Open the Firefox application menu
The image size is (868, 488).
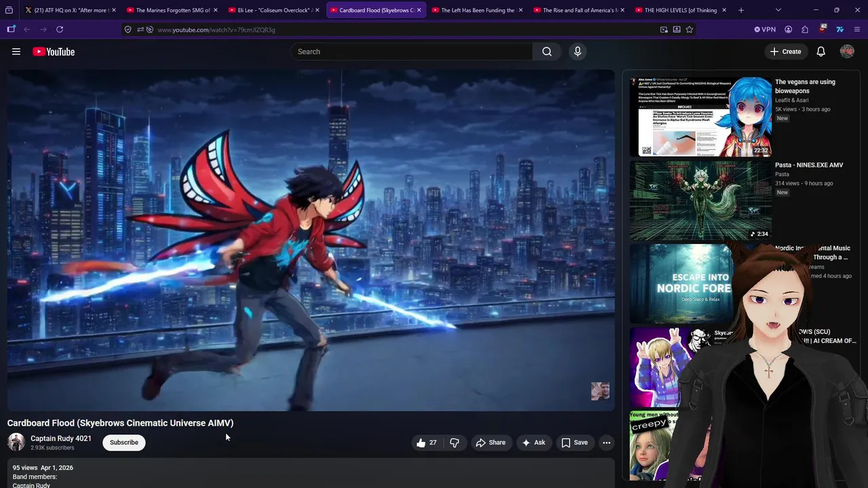point(857,29)
